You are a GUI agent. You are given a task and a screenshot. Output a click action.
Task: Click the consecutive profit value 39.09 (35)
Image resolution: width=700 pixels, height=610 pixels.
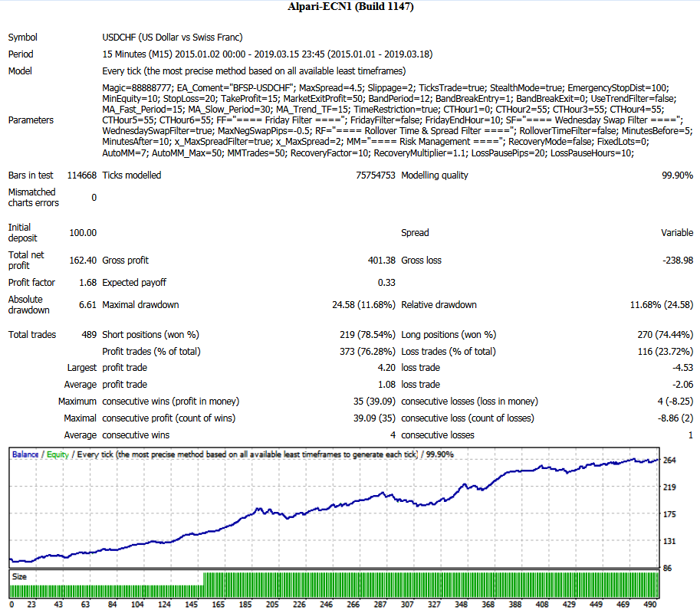point(375,419)
